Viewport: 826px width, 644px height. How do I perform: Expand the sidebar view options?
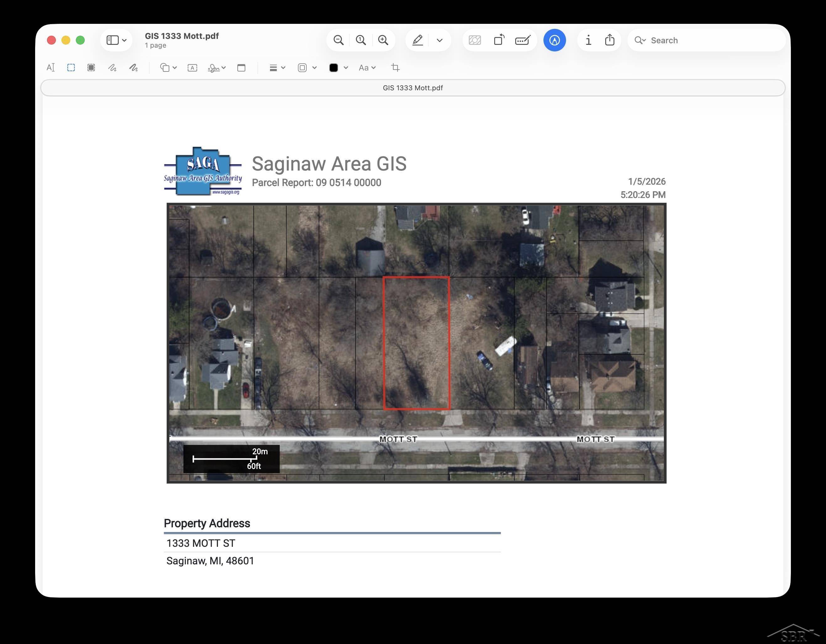click(x=124, y=40)
